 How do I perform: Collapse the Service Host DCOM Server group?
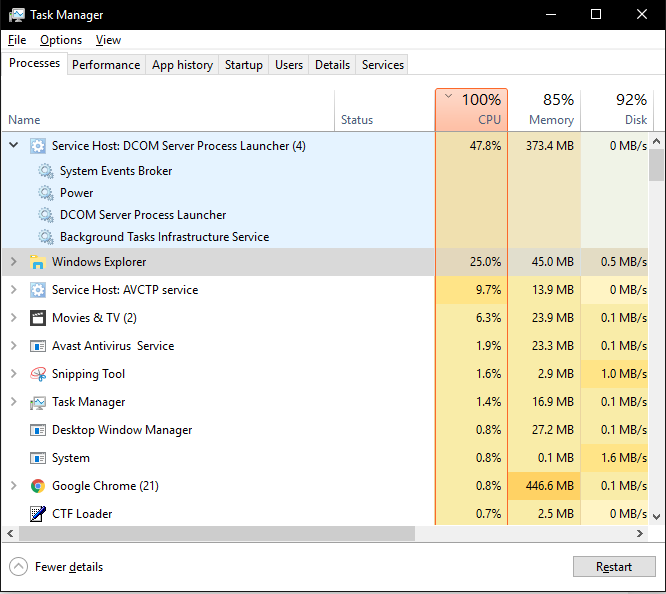[x=14, y=146]
